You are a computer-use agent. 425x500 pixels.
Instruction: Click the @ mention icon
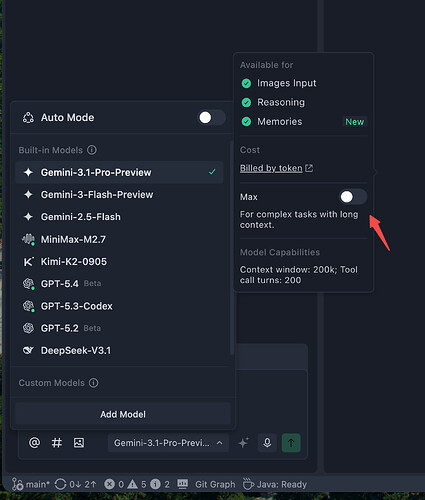click(x=34, y=443)
